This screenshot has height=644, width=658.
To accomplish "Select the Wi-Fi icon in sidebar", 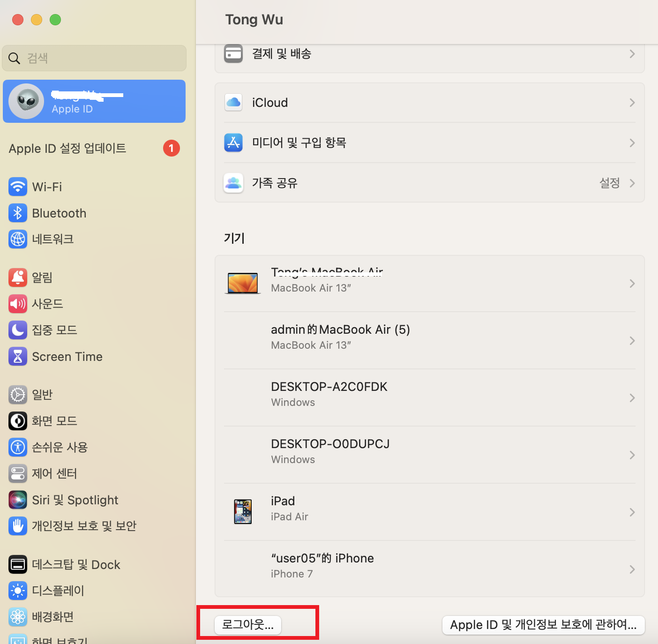I will tap(17, 187).
